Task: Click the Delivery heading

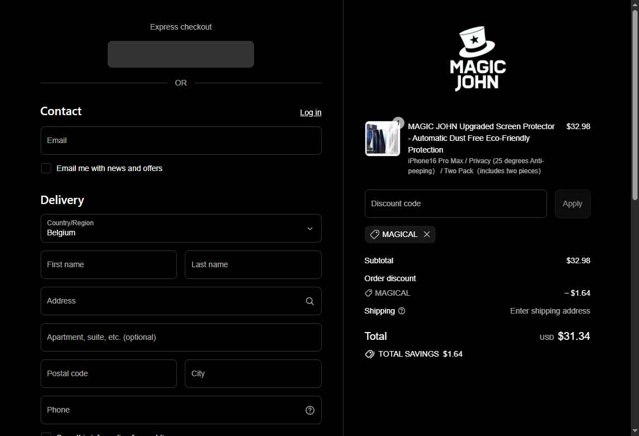Action: (x=62, y=200)
